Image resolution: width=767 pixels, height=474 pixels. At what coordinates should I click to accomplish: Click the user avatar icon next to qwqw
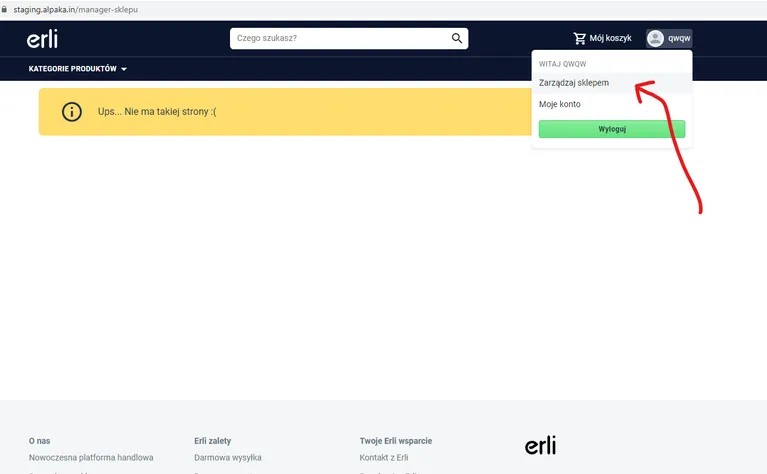(x=655, y=38)
